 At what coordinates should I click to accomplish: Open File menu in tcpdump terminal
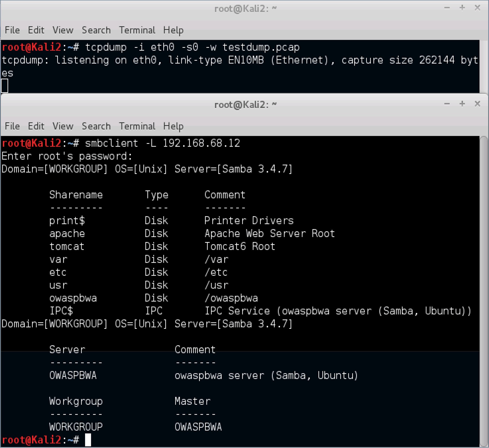[12, 30]
